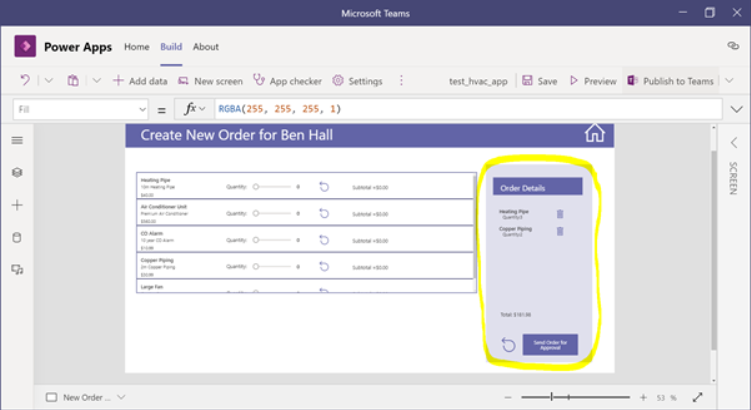This screenshot has height=410, width=751.
Task: Select the Build tab
Action: pyautogui.click(x=171, y=46)
